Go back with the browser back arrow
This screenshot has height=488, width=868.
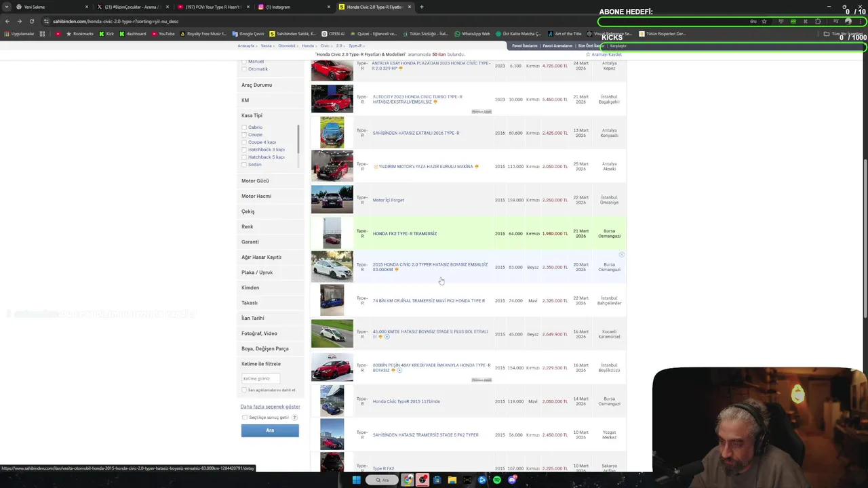point(7,21)
